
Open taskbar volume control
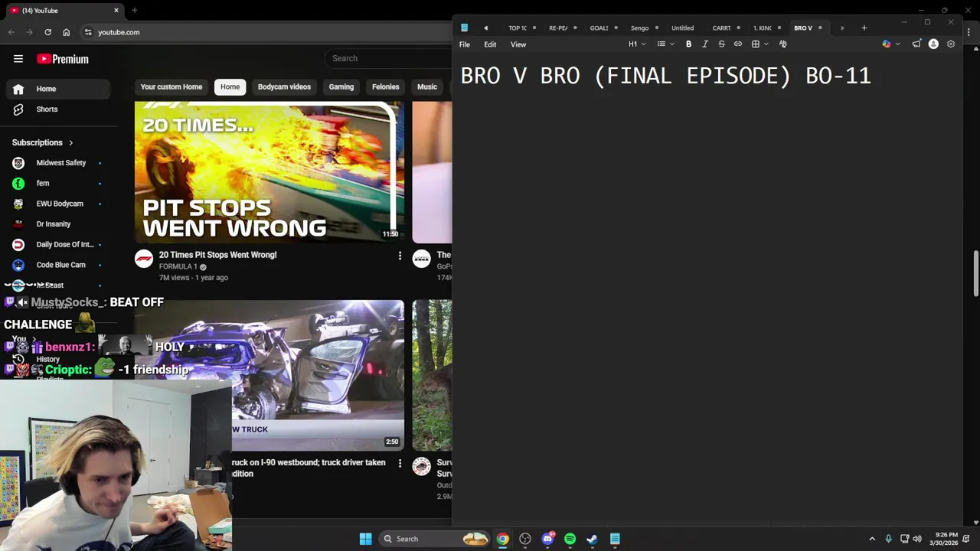[x=917, y=539]
